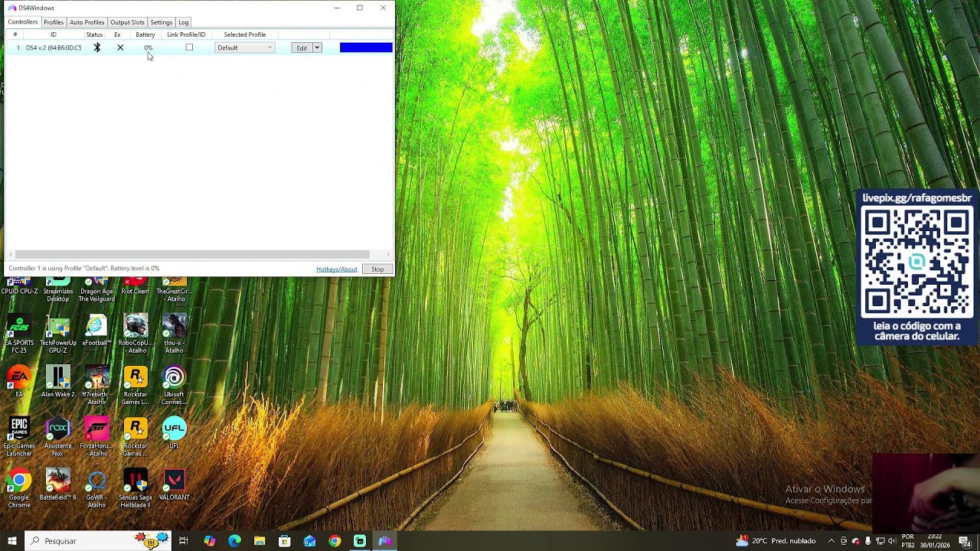This screenshot has width=980, height=551.
Task: Launch the Ubisoft Connect desktop icon
Action: pyautogui.click(x=174, y=386)
